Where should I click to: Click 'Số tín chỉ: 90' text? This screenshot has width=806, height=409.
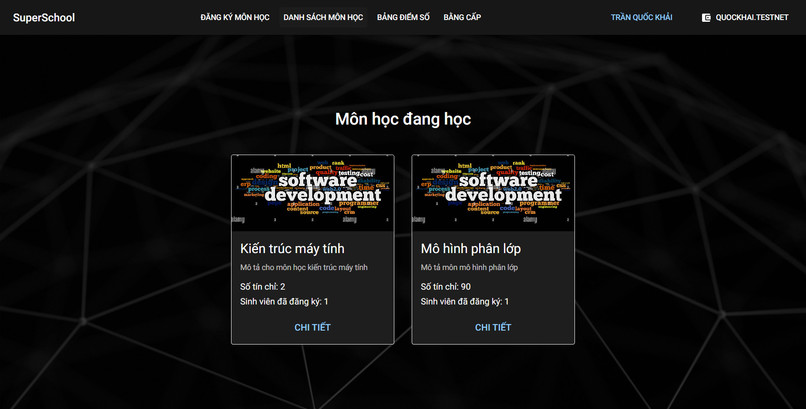tap(446, 287)
